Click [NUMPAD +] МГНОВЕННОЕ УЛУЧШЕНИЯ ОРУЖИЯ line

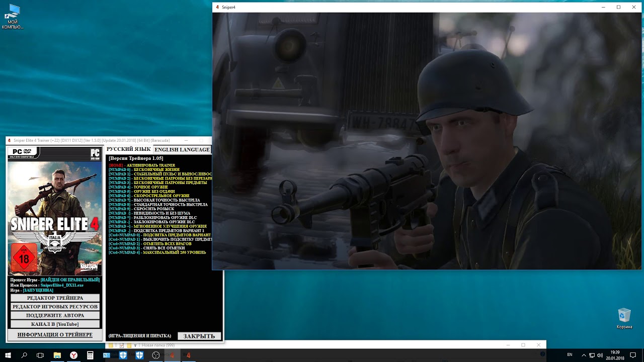pos(157,226)
